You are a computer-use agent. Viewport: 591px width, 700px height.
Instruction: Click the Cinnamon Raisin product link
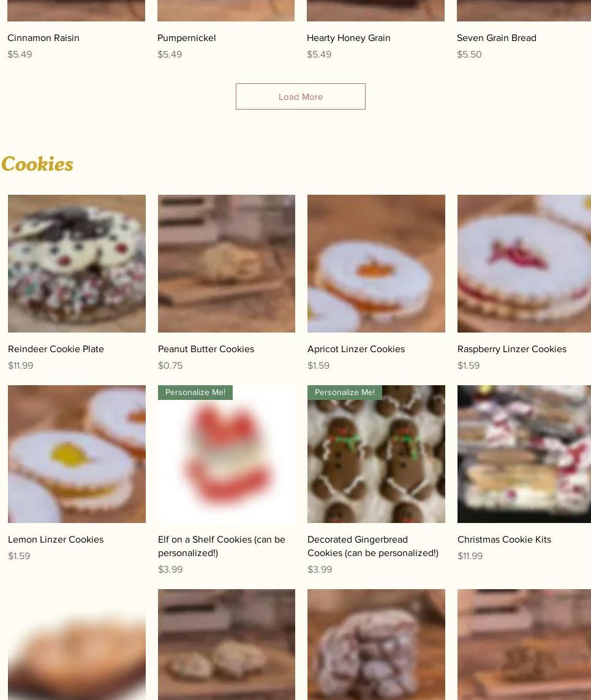coord(43,38)
